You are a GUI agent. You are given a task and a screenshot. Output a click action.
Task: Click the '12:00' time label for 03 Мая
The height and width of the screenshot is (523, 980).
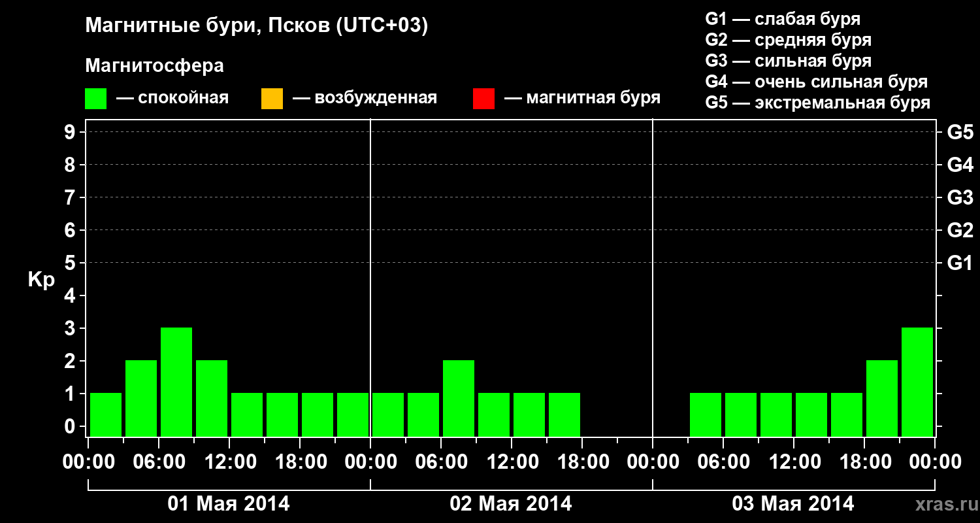[794, 462]
